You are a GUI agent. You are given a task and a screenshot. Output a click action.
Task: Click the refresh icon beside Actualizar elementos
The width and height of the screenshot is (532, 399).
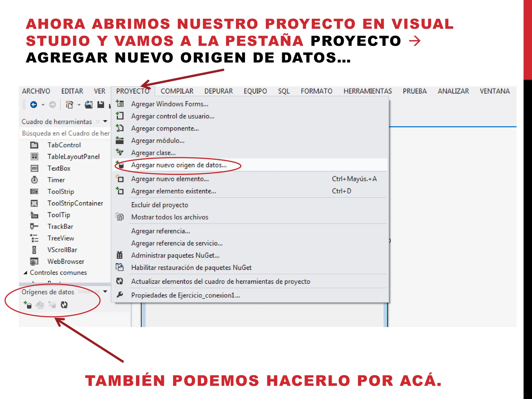[119, 281]
